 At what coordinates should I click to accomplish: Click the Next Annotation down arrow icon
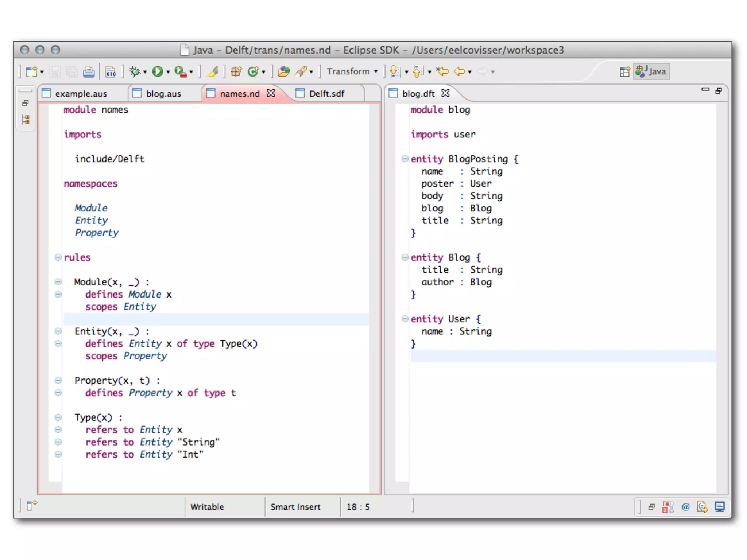[x=394, y=71]
